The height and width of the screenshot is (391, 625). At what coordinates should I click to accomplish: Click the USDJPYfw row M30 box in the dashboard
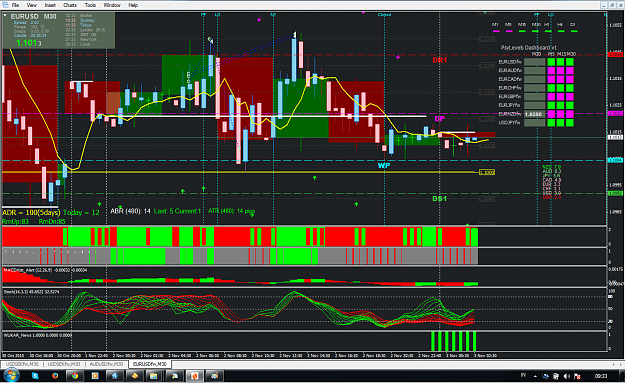[x=535, y=123]
